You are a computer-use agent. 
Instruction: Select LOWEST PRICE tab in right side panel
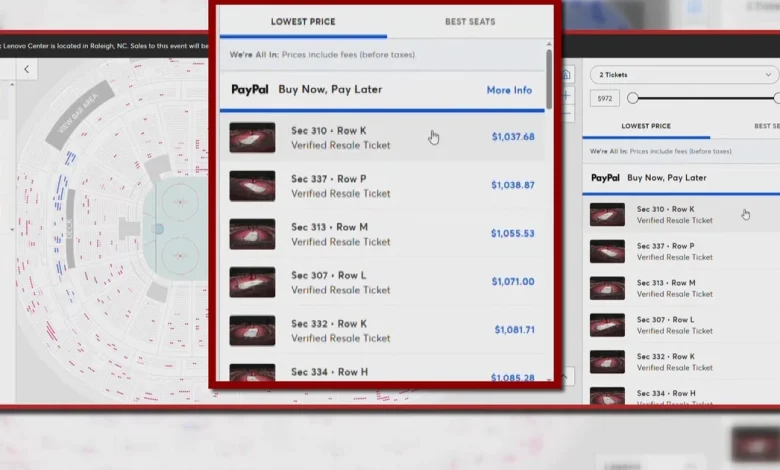pos(646,126)
